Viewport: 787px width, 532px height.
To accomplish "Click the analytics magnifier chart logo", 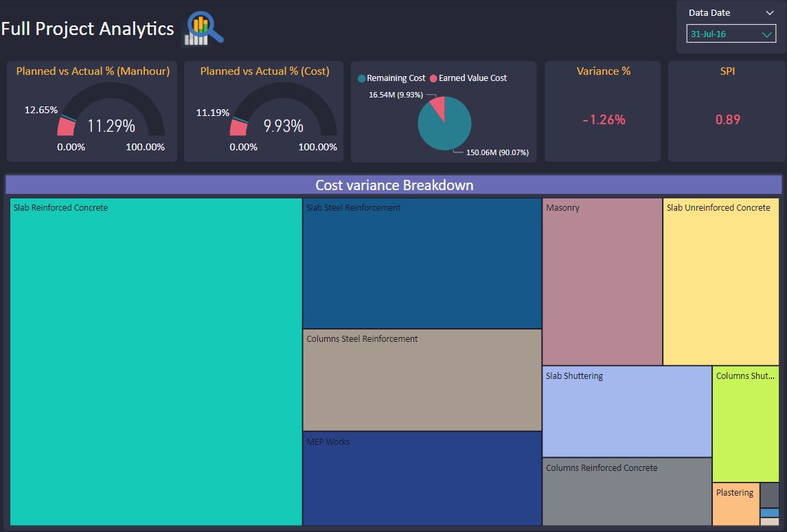I will (203, 30).
